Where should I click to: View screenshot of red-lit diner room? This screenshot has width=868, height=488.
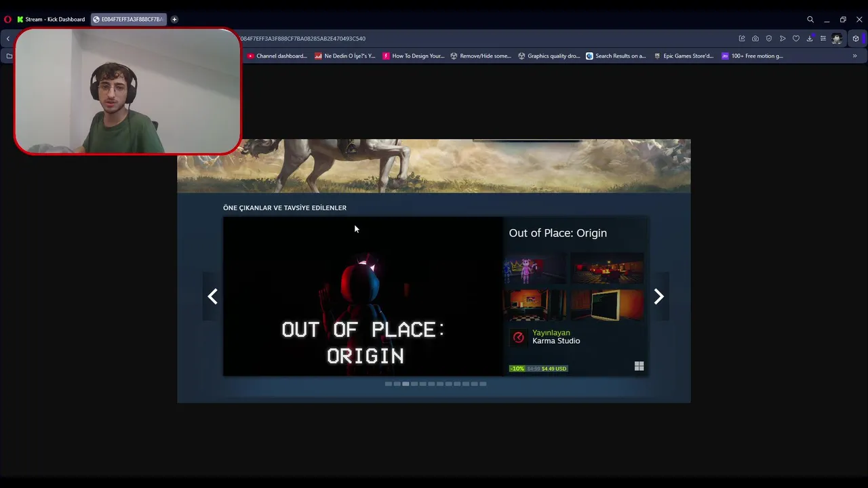(x=607, y=269)
